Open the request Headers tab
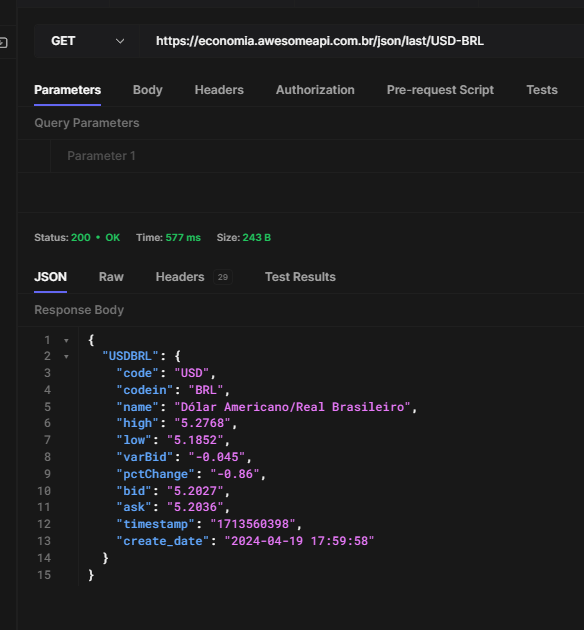This screenshot has width=584, height=630. (219, 90)
